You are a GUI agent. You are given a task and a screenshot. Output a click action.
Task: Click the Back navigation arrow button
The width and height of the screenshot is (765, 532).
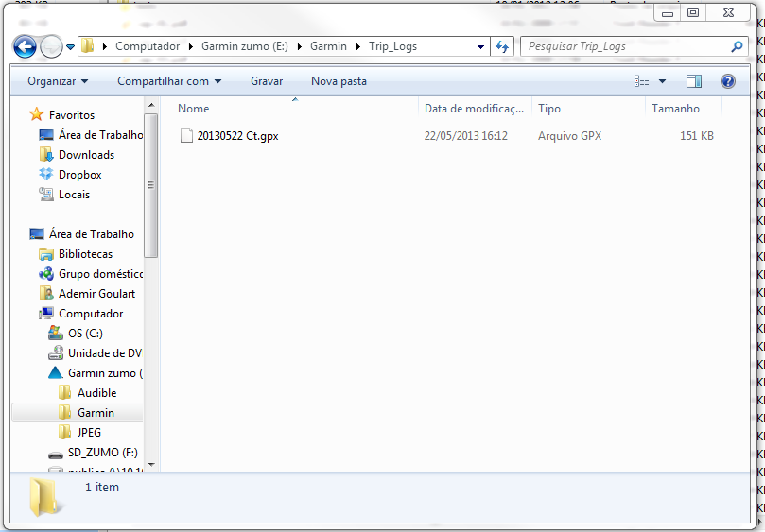(x=26, y=46)
